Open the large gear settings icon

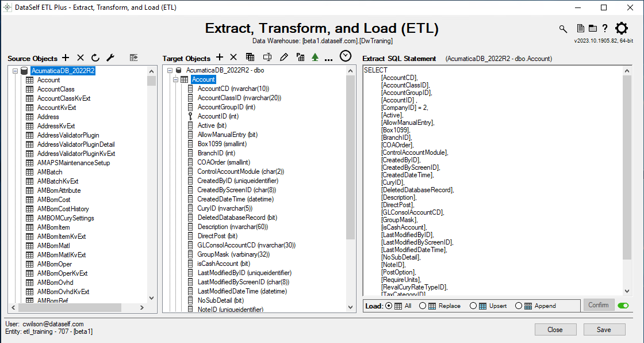622,29
